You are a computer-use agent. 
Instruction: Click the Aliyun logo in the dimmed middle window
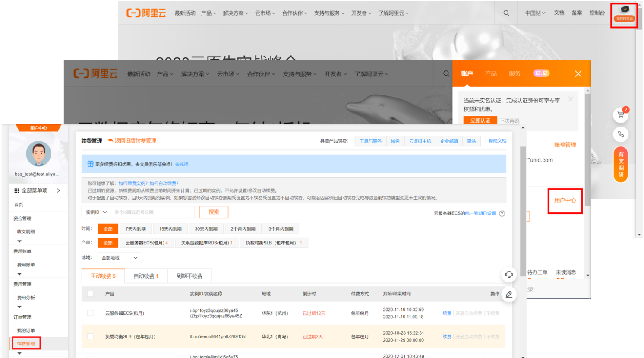(95, 73)
